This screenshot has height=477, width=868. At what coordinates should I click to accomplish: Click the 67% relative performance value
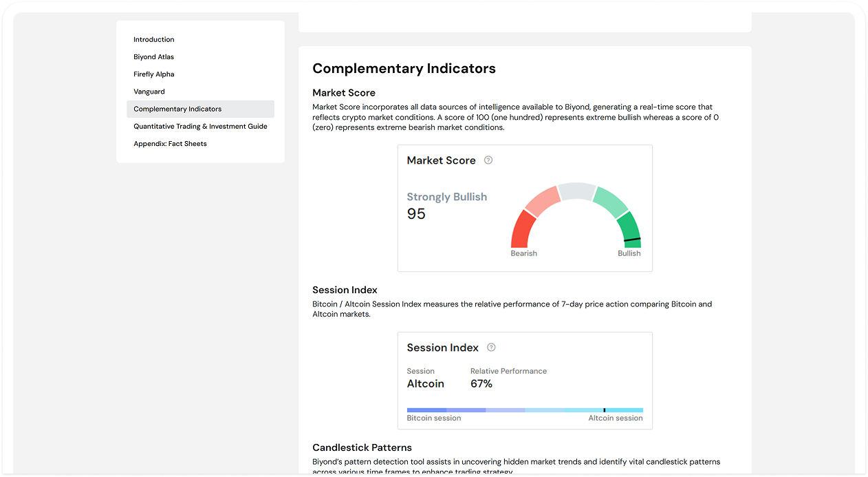click(481, 384)
